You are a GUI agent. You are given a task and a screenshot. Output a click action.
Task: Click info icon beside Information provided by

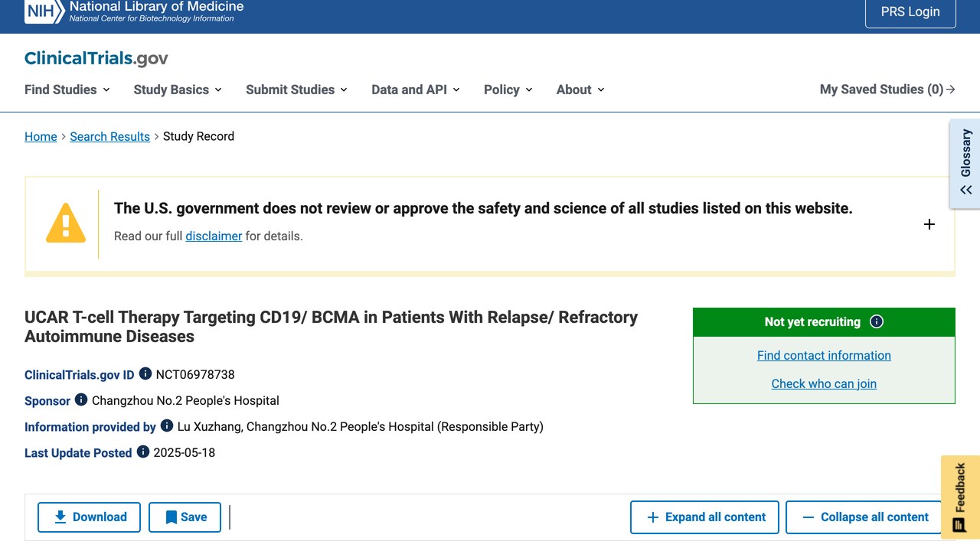pos(167,426)
